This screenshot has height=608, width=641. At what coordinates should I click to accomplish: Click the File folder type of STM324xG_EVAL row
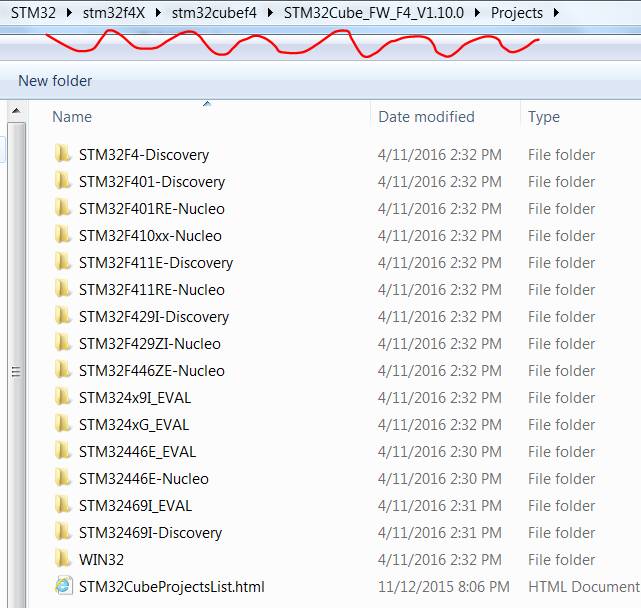pos(561,424)
